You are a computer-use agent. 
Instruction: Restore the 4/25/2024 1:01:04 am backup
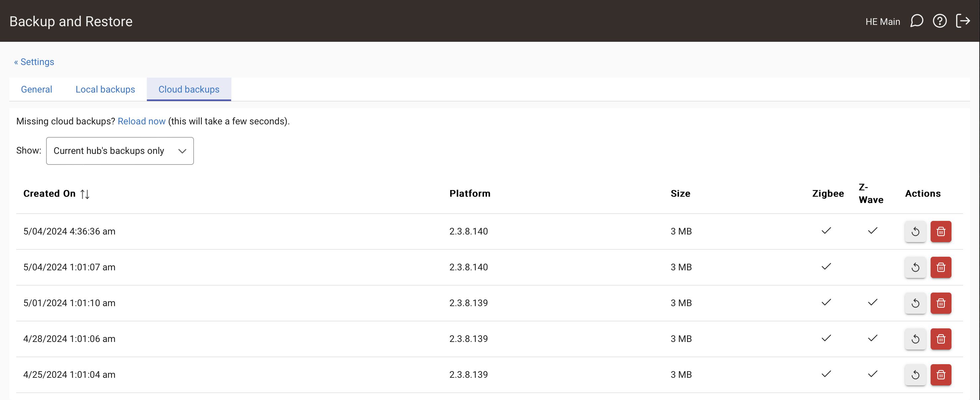(x=915, y=374)
